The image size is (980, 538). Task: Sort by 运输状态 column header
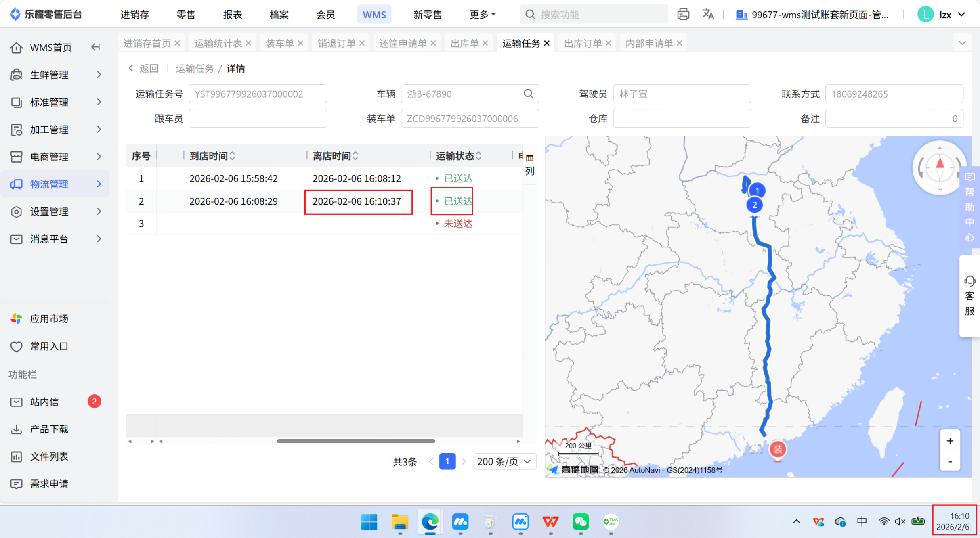click(458, 156)
